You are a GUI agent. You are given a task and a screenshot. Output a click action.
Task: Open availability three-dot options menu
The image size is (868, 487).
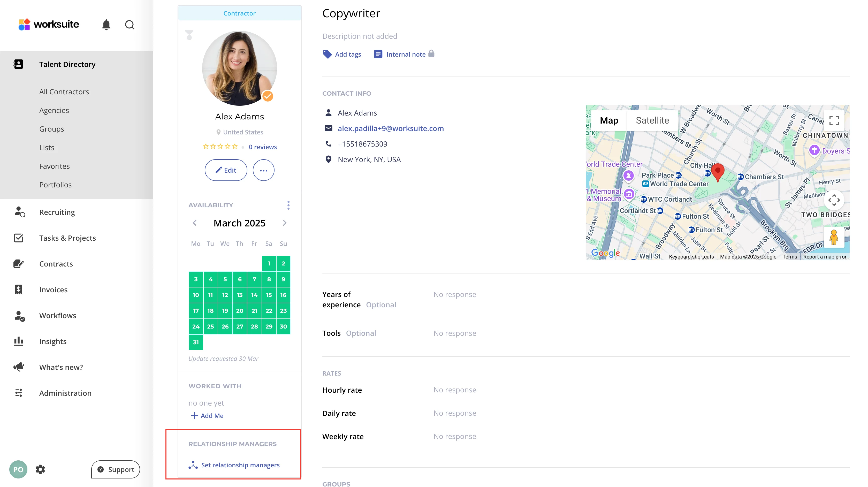[288, 205]
